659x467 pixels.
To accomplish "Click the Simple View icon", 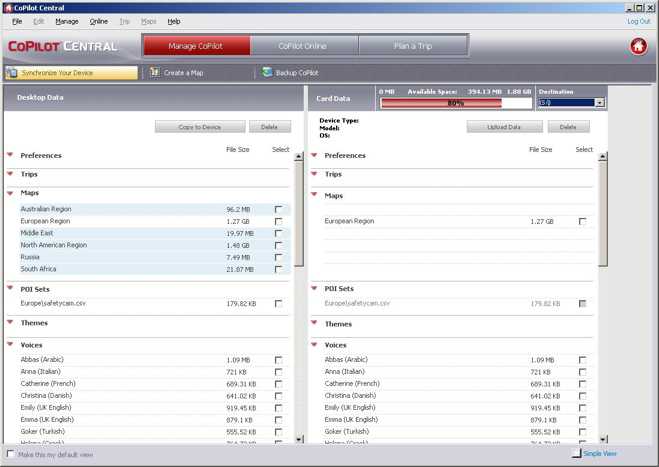I will pos(576,453).
